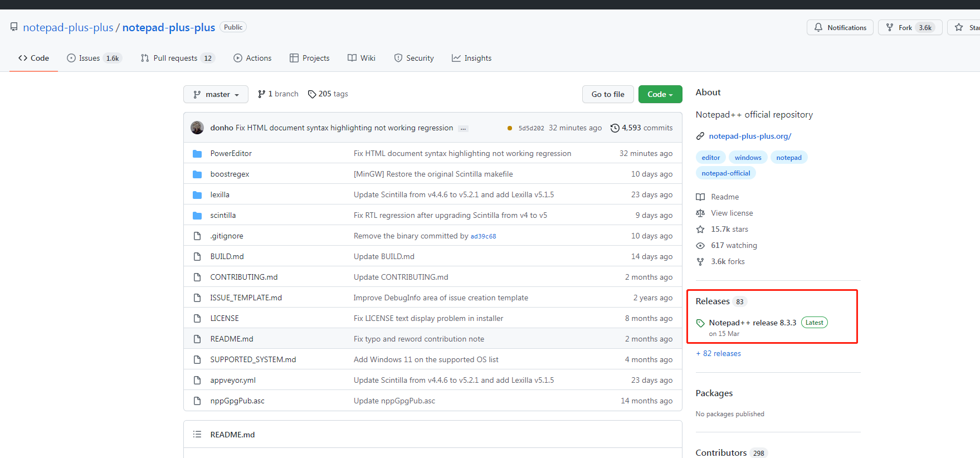Click the repository book icon beside notepad-plus-plus
The image size is (980, 458).
[x=14, y=27]
